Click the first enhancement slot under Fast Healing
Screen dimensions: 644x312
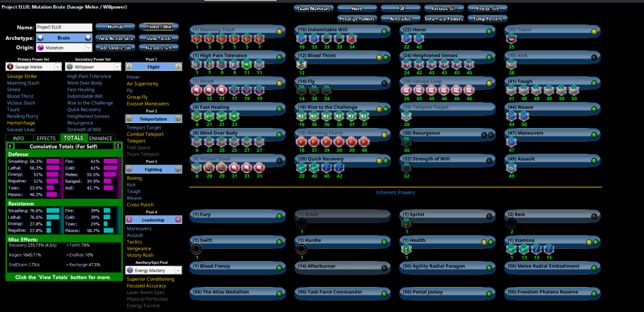click(x=196, y=117)
